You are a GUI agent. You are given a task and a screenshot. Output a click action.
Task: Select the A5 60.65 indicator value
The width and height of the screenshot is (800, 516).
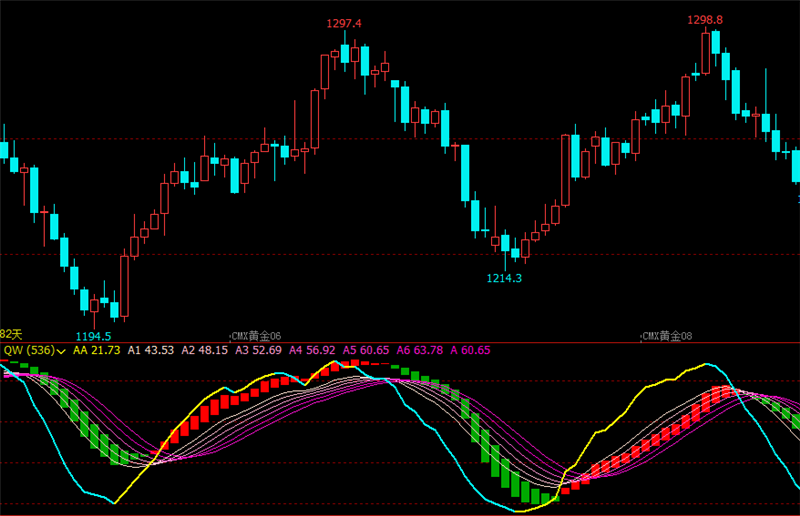pos(366,350)
